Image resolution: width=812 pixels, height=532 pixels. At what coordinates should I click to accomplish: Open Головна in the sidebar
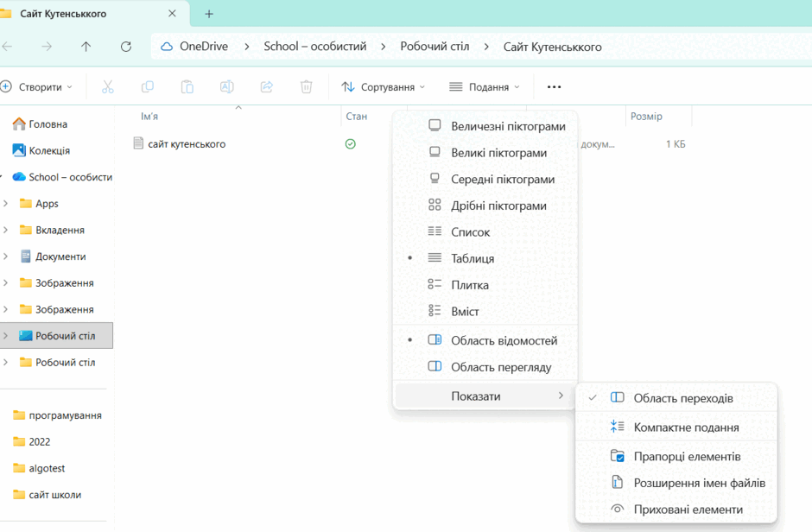tap(41, 124)
